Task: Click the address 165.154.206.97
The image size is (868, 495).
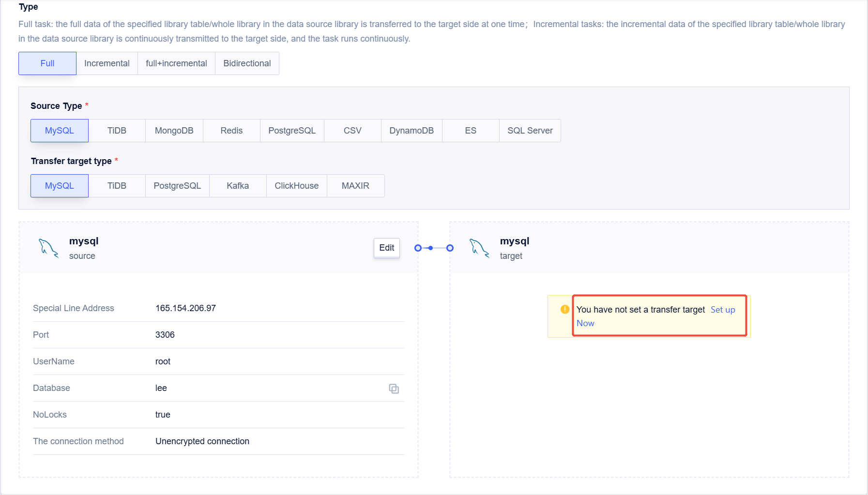Action: pos(185,308)
